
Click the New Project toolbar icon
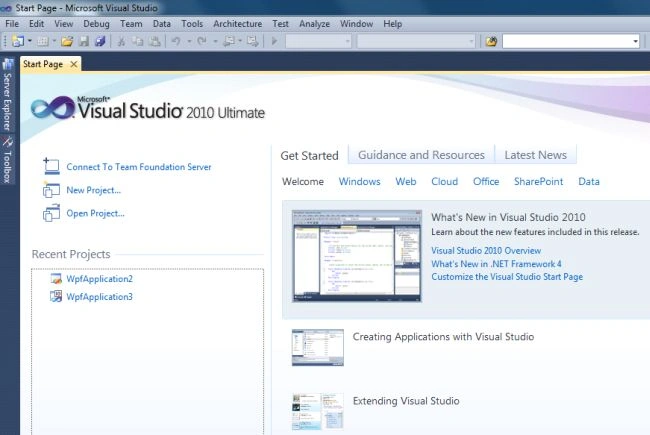pyautogui.click(x=17, y=41)
